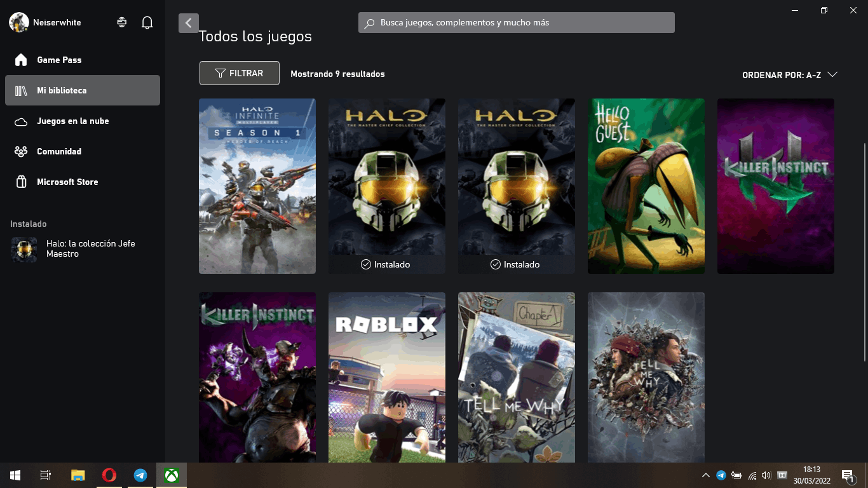The height and width of the screenshot is (488, 868).
Task: Select Mi biblioteca in the sidebar
Action: tap(83, 90)
